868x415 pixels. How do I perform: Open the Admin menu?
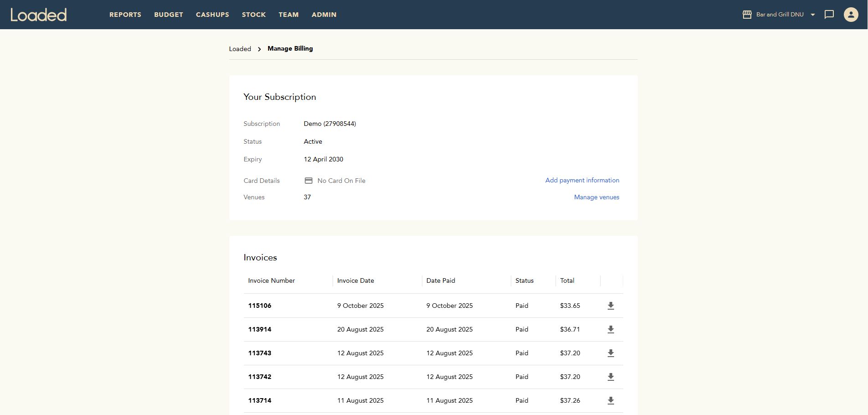coord(324,15)
